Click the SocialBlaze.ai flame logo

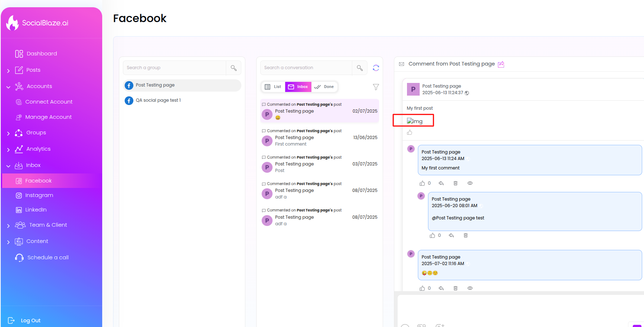tap(13, 23)
